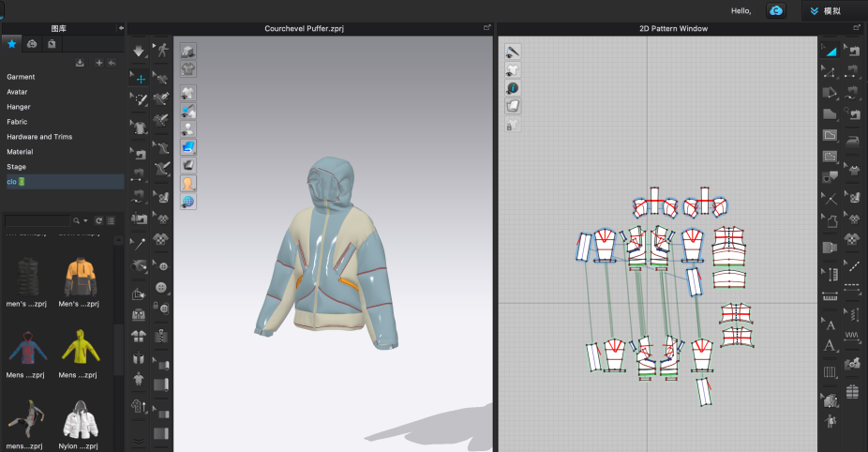Viewport: 868px width, 452px height.
Task: Click the Edit Sewing tool in 2D toolbar
Action: pos(852,50)
